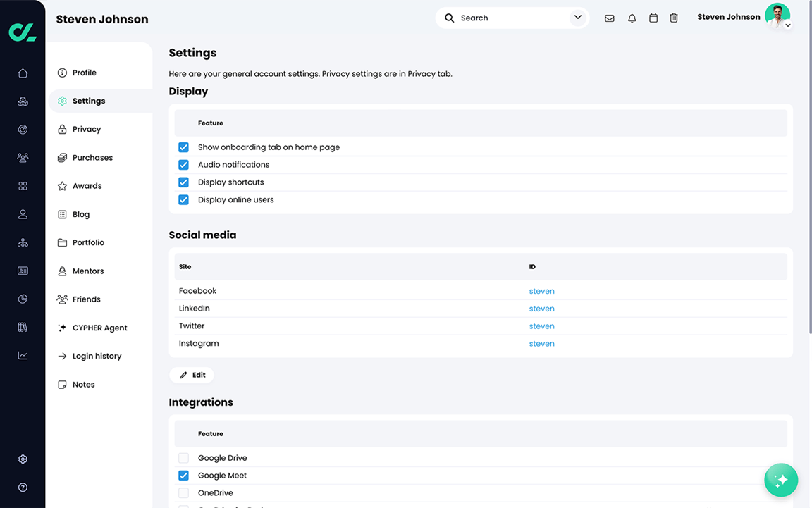Click the Google Meet feature label

point(222,476)
